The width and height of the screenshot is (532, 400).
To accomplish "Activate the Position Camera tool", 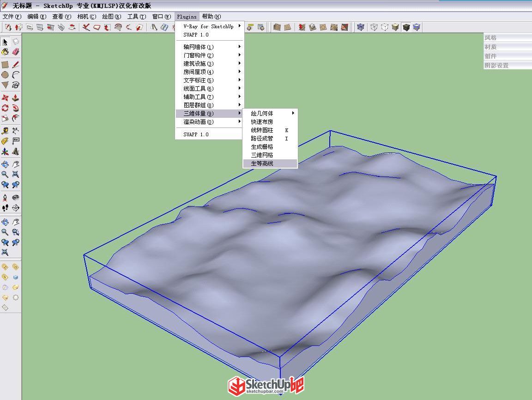I will [x=5, y=197].
